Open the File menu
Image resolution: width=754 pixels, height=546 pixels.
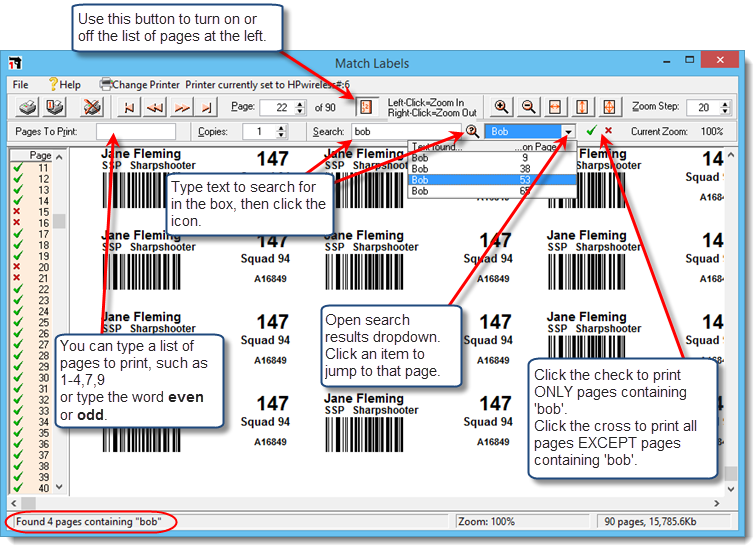pos(20,85)
